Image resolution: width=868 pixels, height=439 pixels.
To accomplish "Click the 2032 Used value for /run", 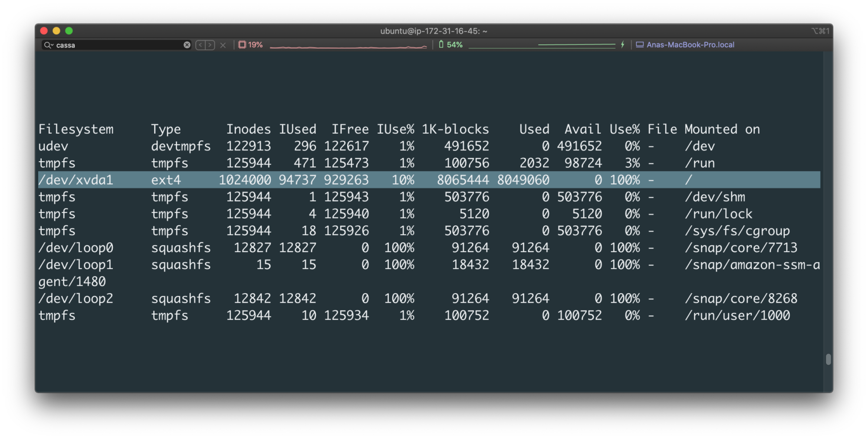I will (534, 163).
